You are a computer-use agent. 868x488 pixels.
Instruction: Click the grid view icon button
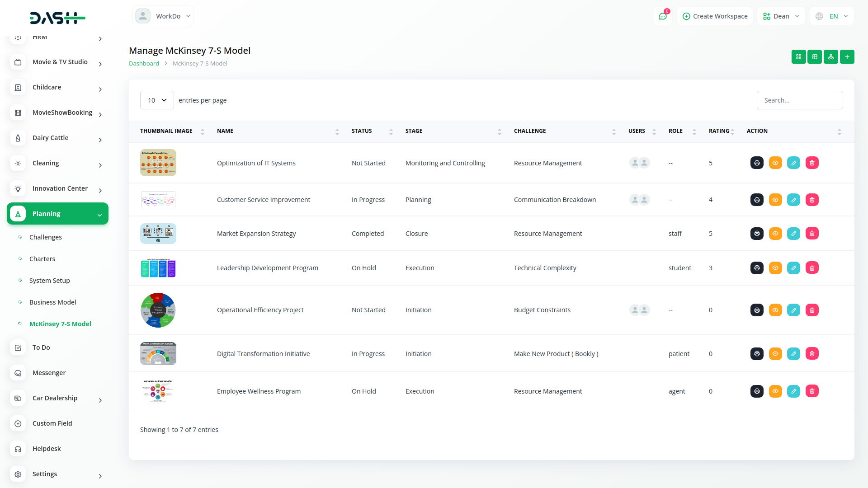coord(798,57)
